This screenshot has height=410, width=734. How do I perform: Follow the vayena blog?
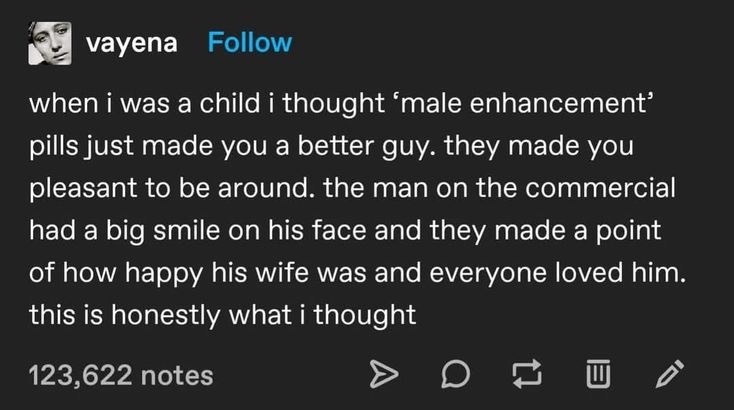[x=249, y=43]
